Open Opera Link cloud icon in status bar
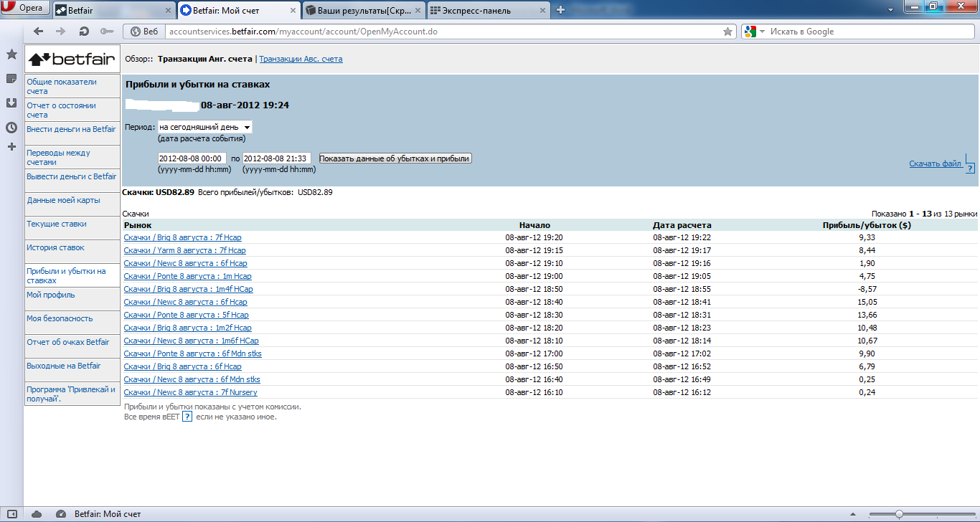Viewport: 980px width, 522px height. [37, 514]
